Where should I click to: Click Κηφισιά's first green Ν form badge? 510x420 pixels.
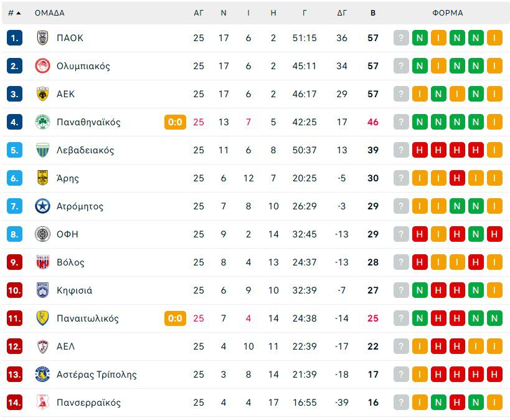click(420, 290)
